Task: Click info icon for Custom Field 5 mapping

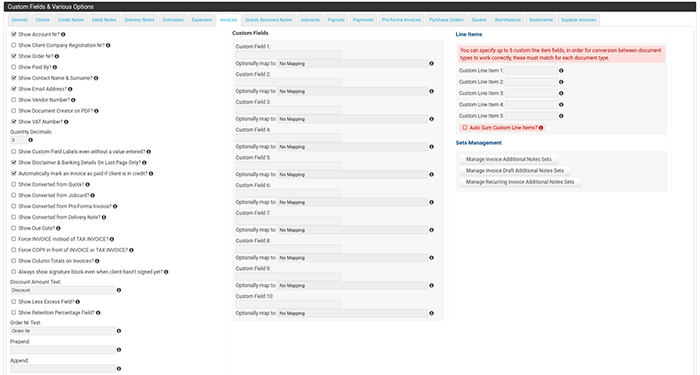Action: tap(431, 175)
